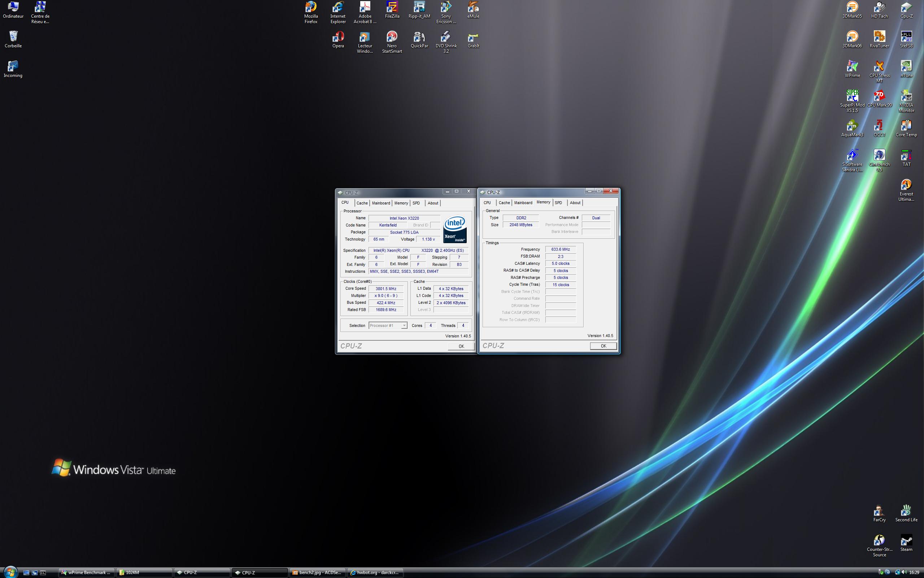Select the HD Tach icon
The image size is (924, 578).
(x=879, y=10)
